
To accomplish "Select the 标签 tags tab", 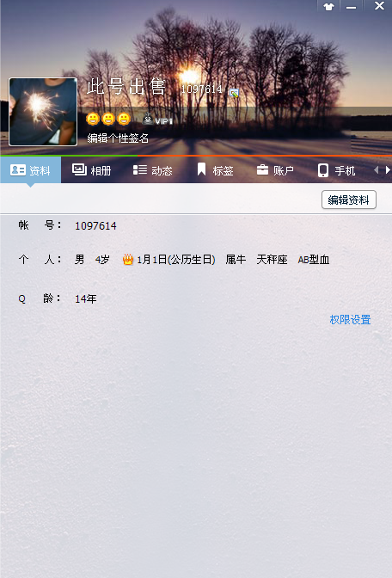I will click(x=215, y=170).
